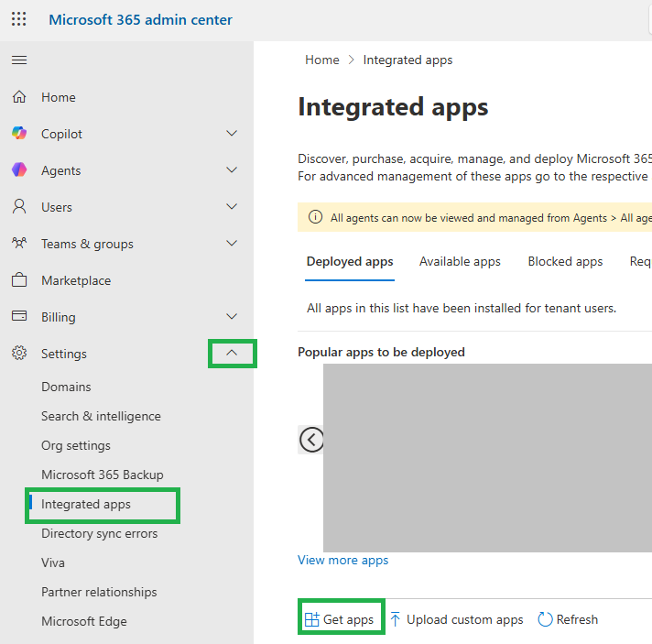Expand the Agents menu chevron

232,170
